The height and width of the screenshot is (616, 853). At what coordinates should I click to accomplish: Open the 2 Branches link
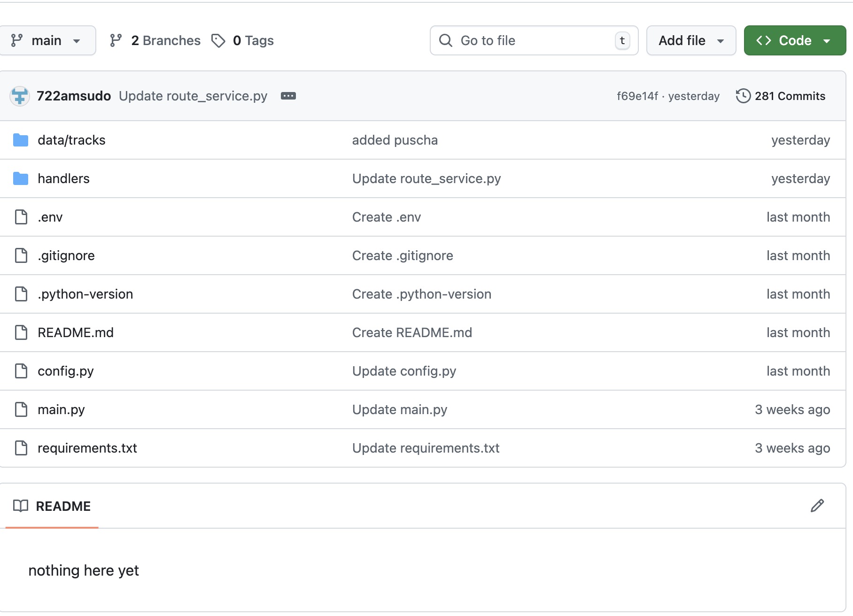[165, 41]
